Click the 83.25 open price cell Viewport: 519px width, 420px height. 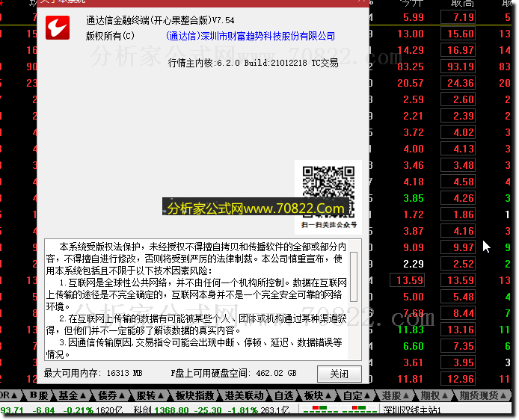[x=411, y=67]
